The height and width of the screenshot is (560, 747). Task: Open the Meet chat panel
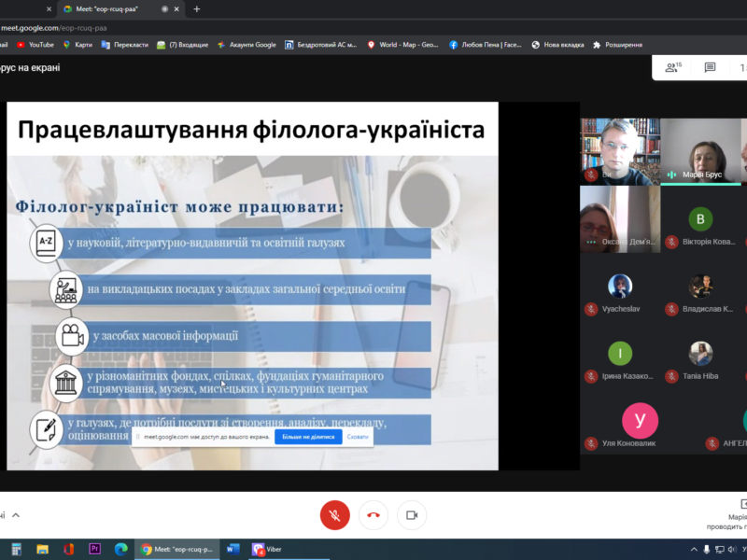(710, 67)
